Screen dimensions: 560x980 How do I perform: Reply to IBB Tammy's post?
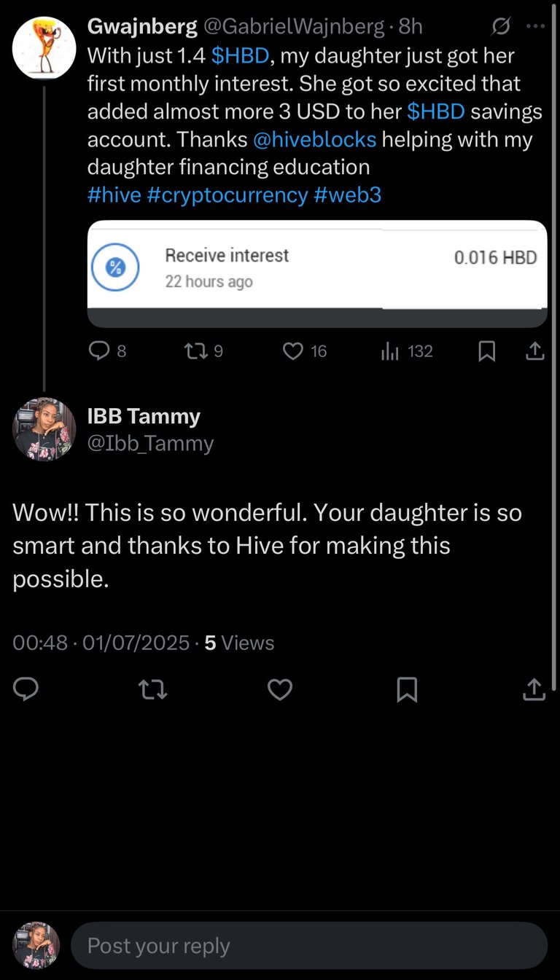(x=26, y=689)
